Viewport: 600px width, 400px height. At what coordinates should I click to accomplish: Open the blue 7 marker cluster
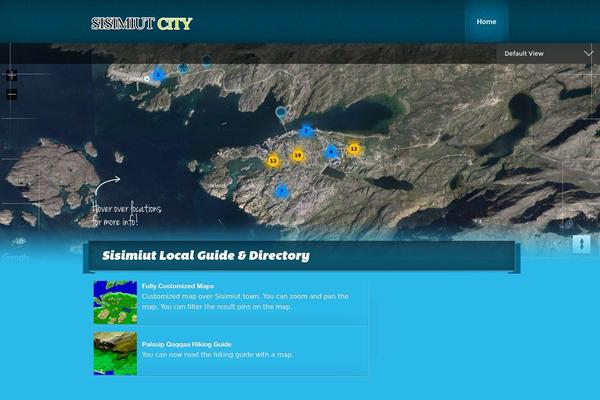(x=282, y=191)
